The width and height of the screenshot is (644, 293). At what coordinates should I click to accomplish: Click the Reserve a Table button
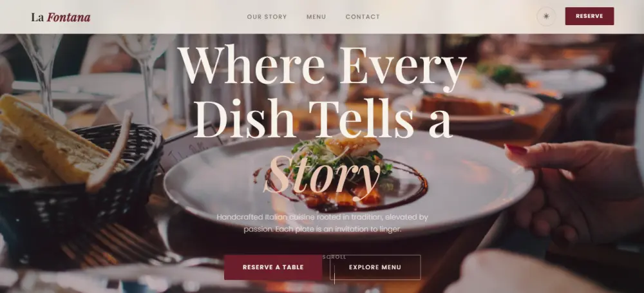point(273,267)
